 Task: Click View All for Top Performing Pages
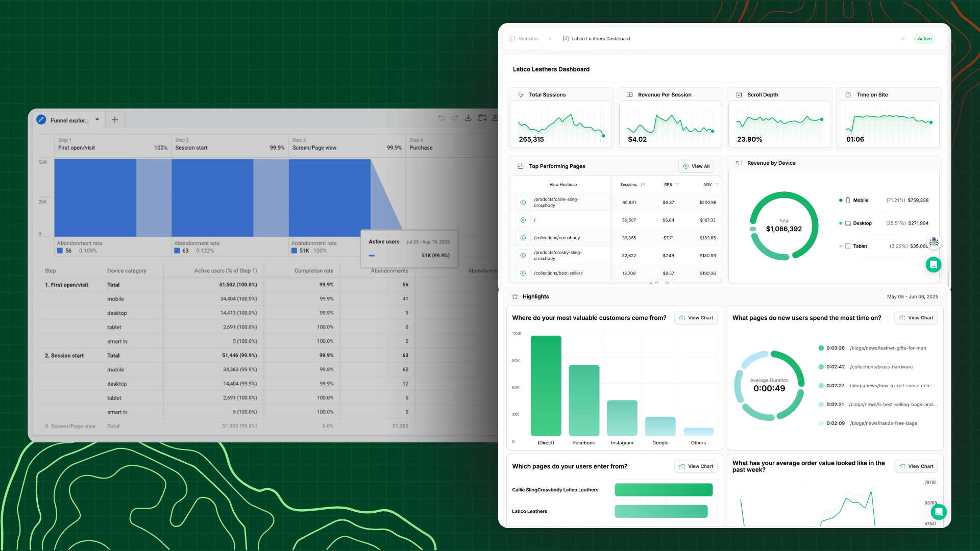(696, 166)
